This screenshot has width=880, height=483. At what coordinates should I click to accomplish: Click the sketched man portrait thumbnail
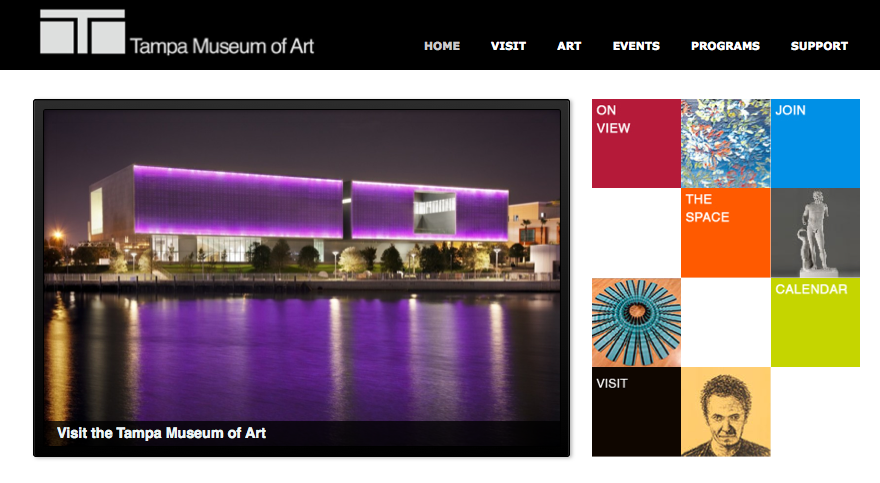click(726, 412)
